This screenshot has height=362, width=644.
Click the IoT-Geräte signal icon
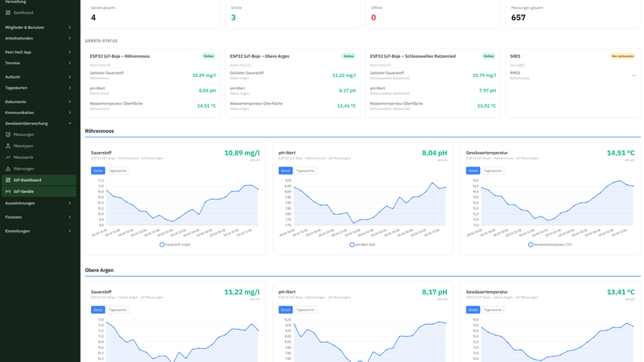[8, 191]
